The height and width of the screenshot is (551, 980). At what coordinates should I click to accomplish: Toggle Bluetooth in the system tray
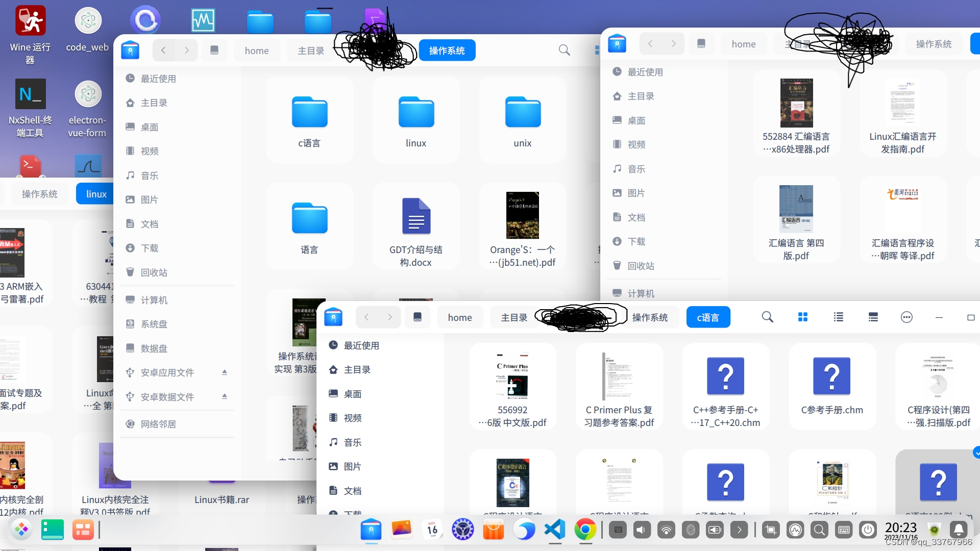click(x=690, y=530)
